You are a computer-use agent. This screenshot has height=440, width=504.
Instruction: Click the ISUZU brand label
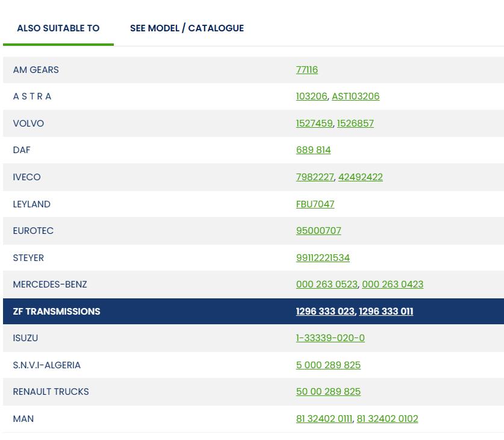pos(25,338)
